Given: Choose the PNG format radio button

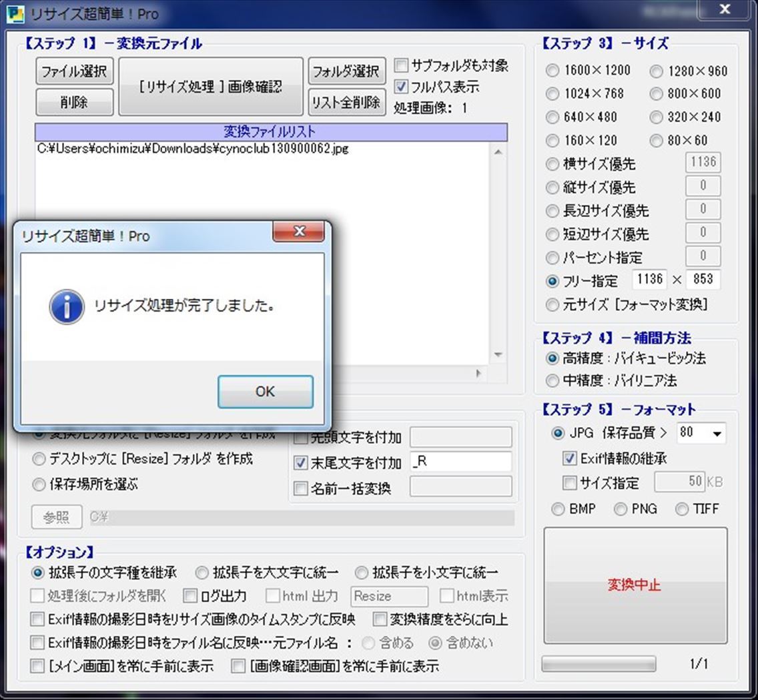Looking at the screenshot, I should click(621, 509).
